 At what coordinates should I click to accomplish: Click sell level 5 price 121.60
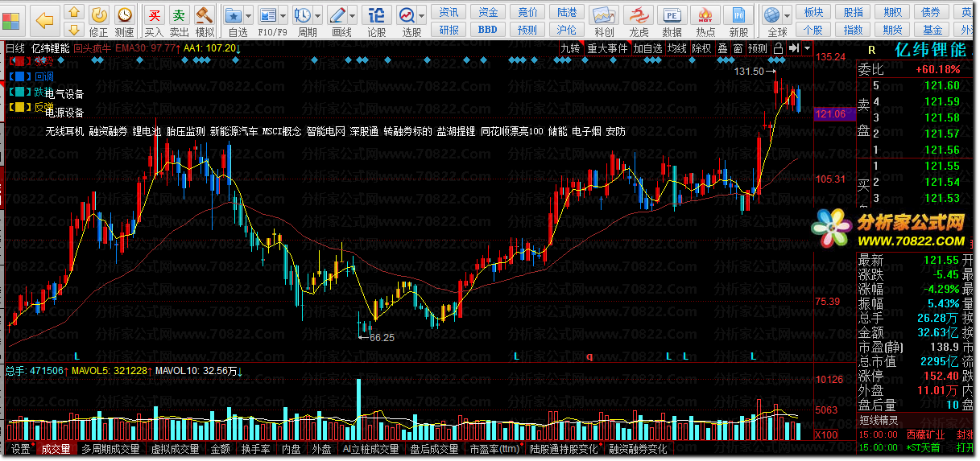tap(942, 85)
